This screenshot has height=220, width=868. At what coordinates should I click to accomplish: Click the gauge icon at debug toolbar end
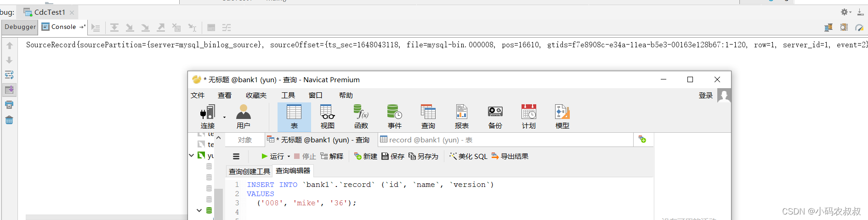pos(859,28)
